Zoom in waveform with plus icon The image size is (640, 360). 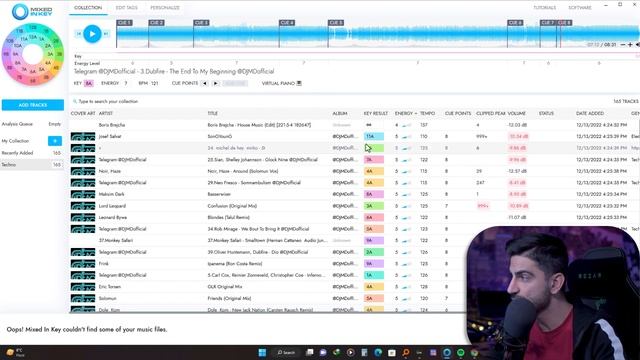(630, 44)
